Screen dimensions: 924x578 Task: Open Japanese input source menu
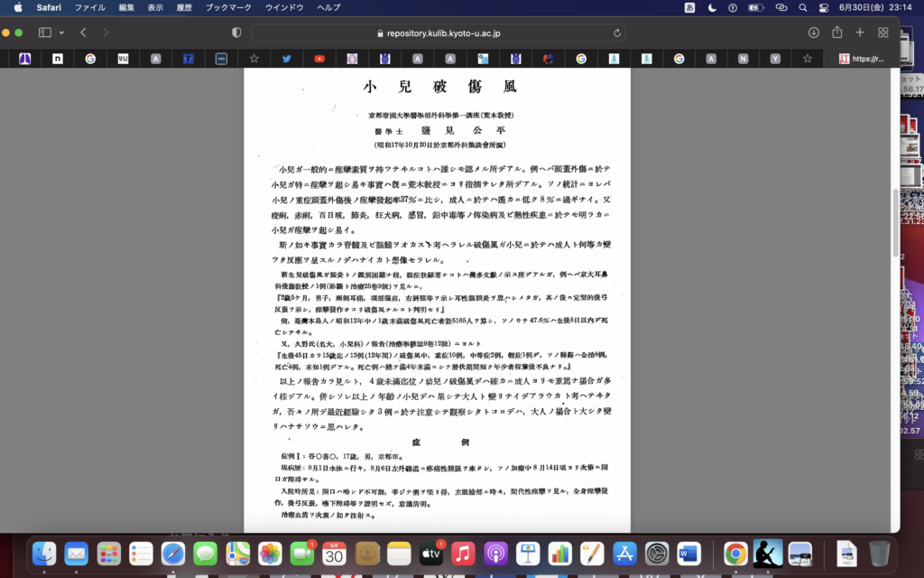click(689, 7)
